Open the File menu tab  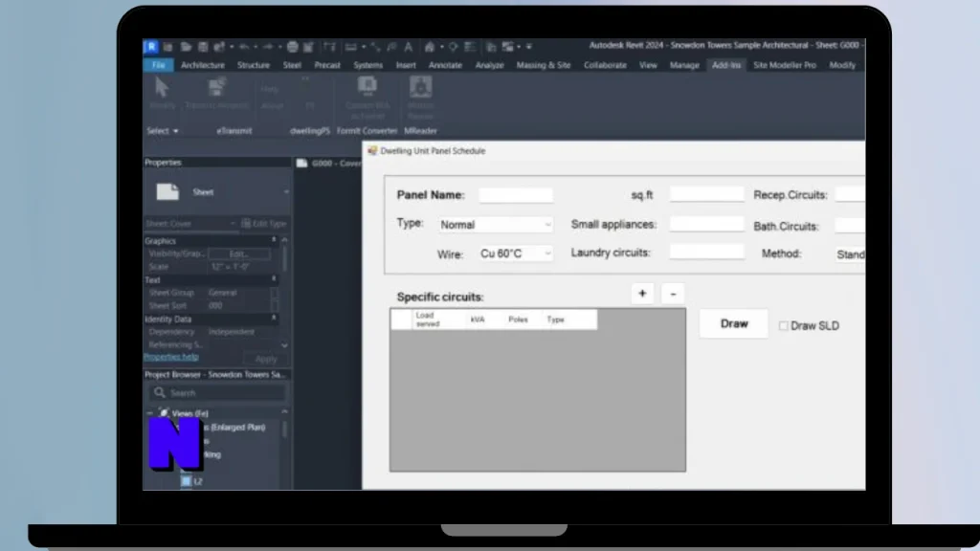click(x=159, y=65)
